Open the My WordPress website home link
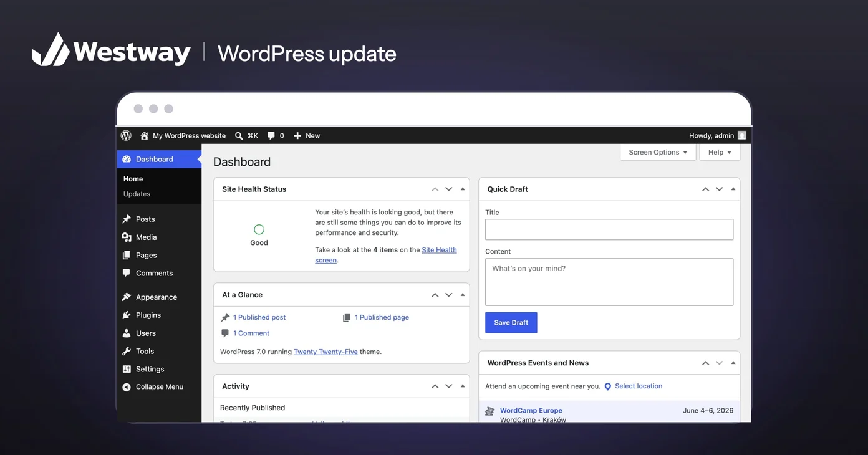Screen dimensions: 868x455 (183, 135)
